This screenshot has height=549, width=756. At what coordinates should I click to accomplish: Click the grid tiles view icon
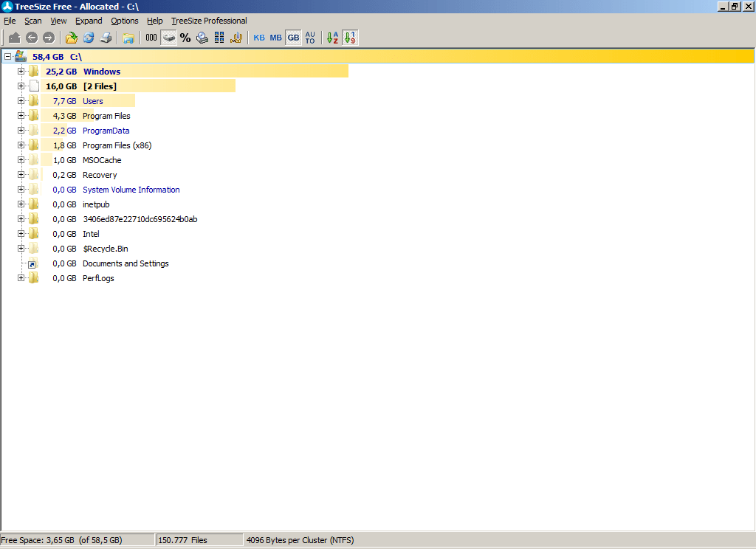[x=219, y=38]
